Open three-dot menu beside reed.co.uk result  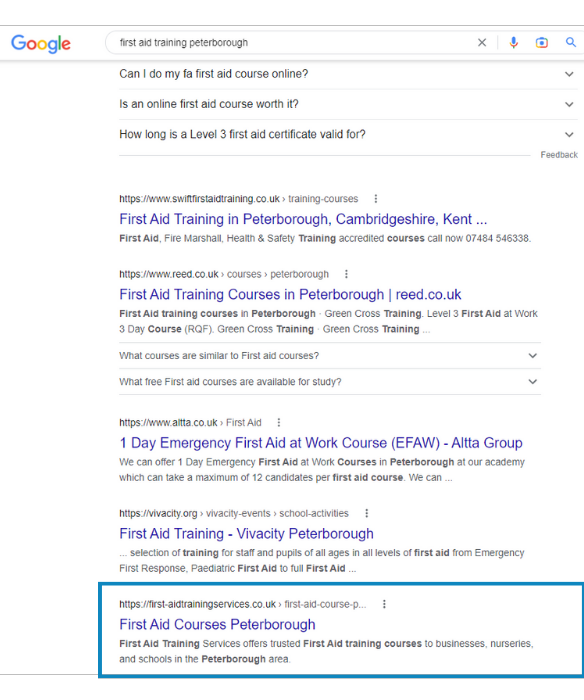pyautogui.click(x=346, y=274)
